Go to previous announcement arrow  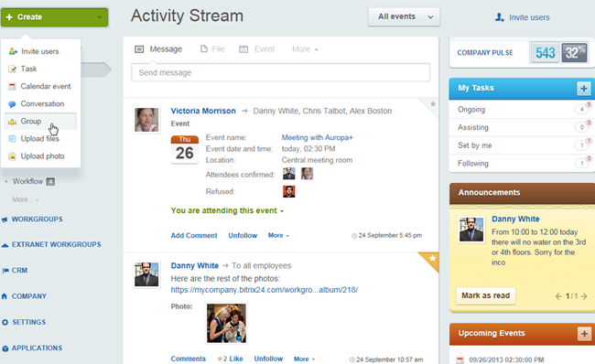558,296
